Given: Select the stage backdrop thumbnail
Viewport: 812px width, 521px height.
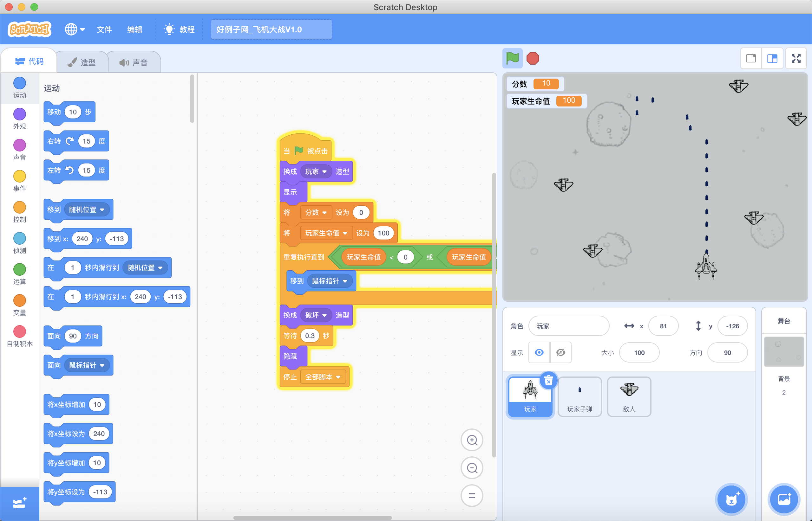Looking at the screenshot, I should coord(784,351).
